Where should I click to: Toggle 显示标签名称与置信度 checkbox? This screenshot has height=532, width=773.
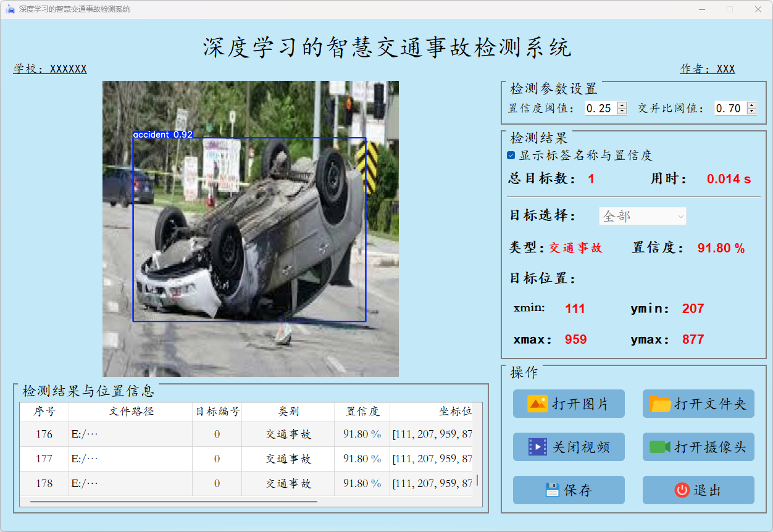pos(511,156)
